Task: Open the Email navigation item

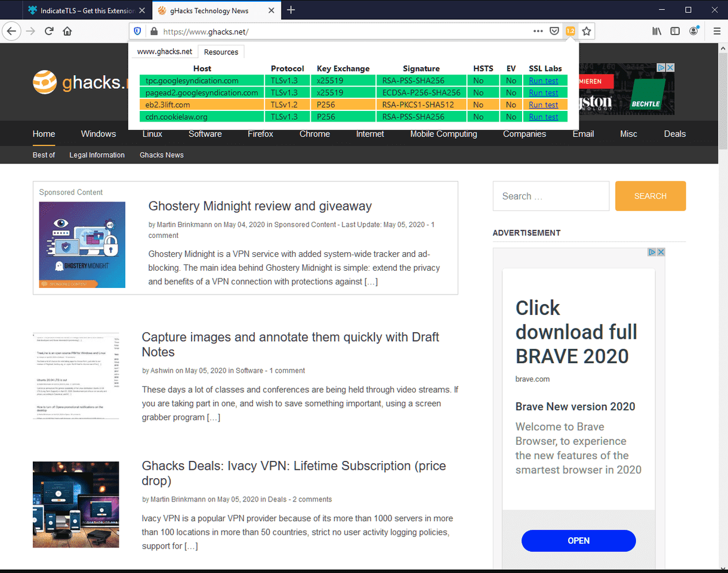Action: tap(583, 134)
